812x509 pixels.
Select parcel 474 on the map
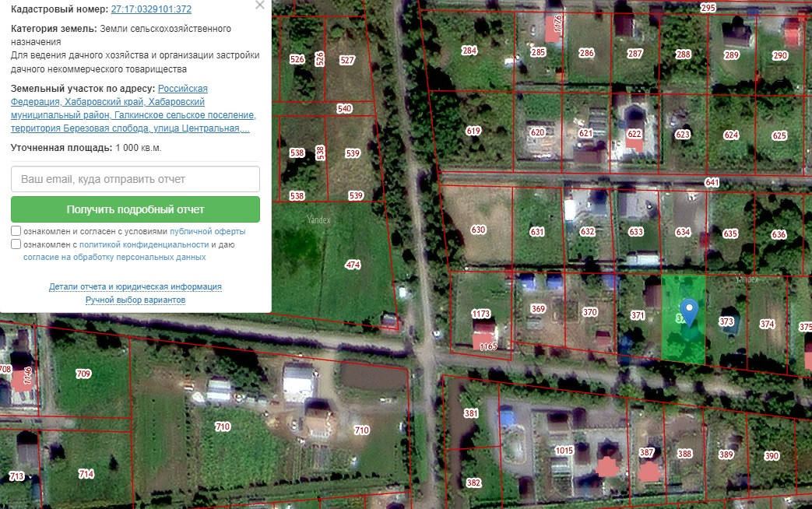[x=353, y=265]
